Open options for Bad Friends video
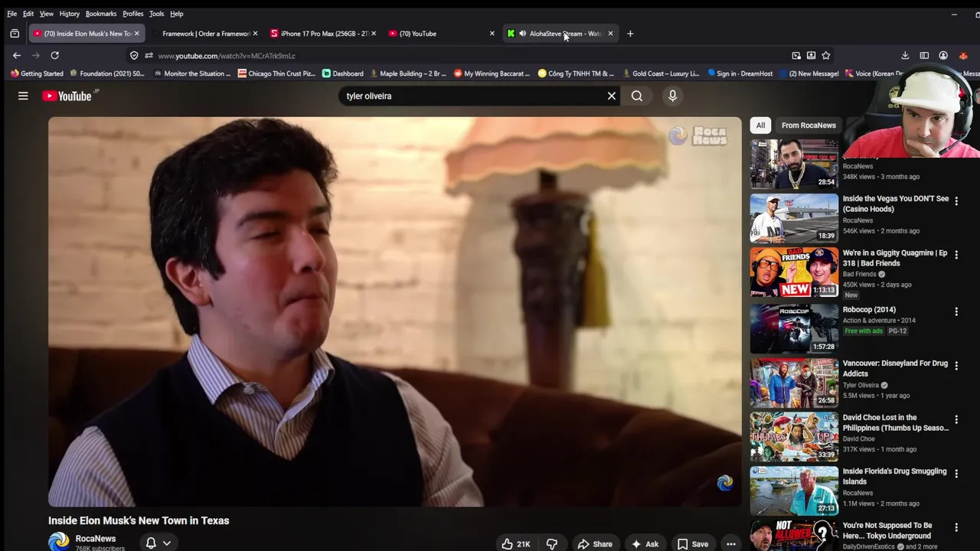This screenshot has height=551, width=980. click(956, 255)
